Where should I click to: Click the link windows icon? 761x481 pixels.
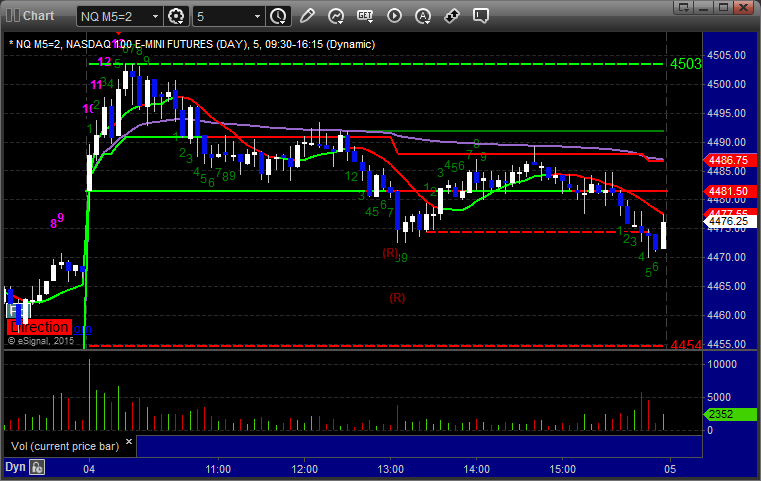click(x=452, y=16)
